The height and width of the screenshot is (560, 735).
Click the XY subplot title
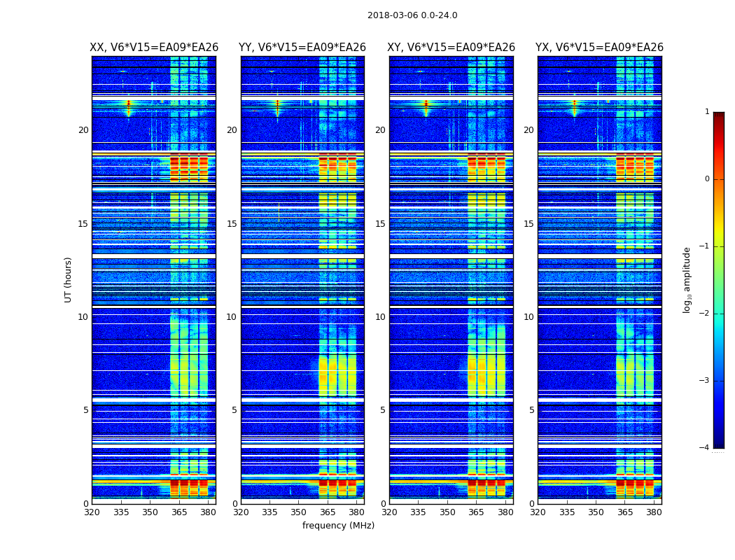451,48
